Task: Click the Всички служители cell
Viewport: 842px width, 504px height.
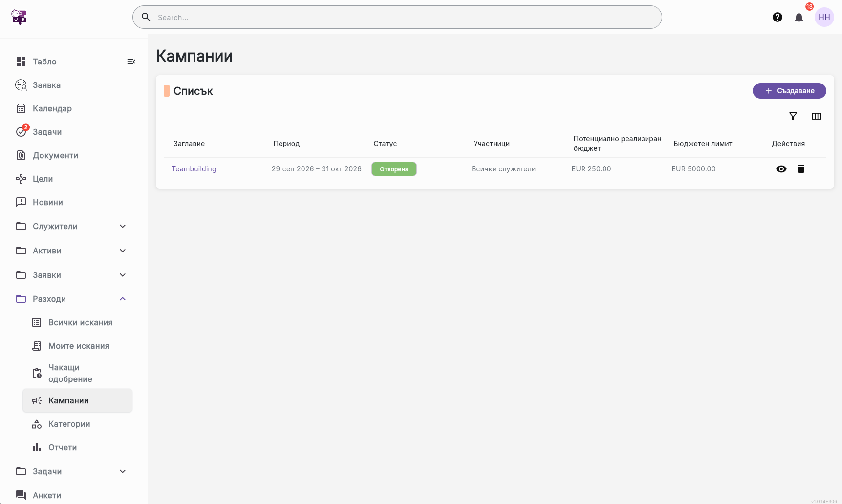Action: 503,169
